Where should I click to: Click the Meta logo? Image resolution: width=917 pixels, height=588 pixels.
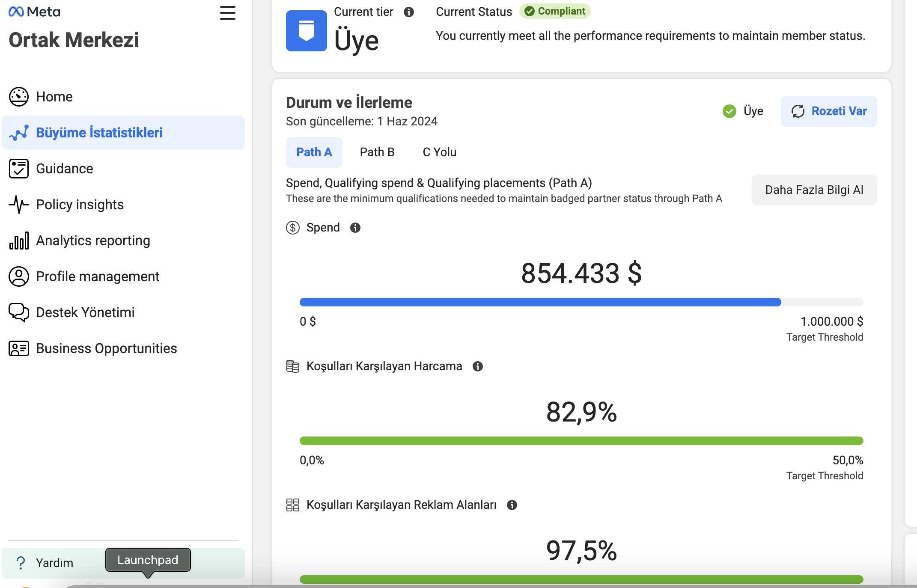pos(34,12)
